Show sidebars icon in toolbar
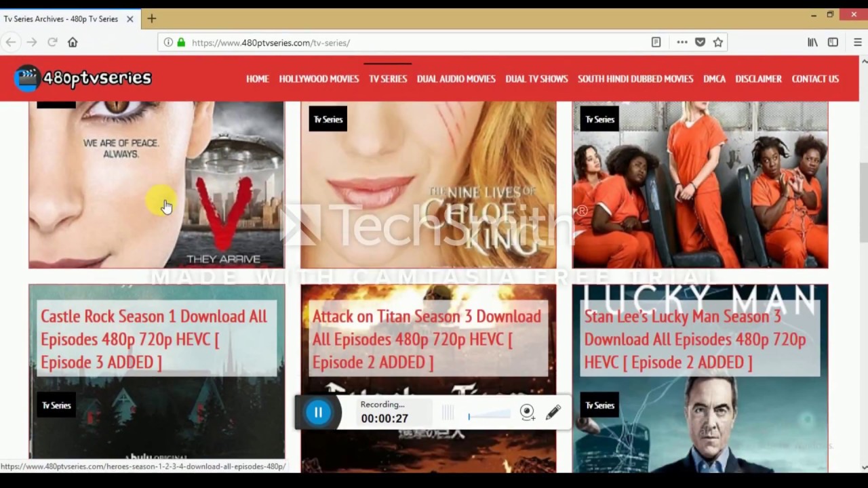The height and width of the screenshot is (488, 868). click(x=833, y=42)
